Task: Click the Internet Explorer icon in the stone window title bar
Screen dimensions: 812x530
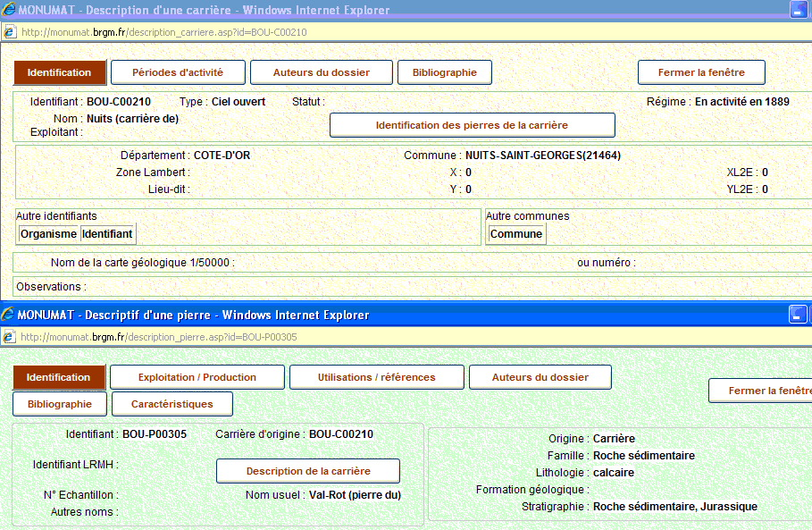Action: coord(9,315)
